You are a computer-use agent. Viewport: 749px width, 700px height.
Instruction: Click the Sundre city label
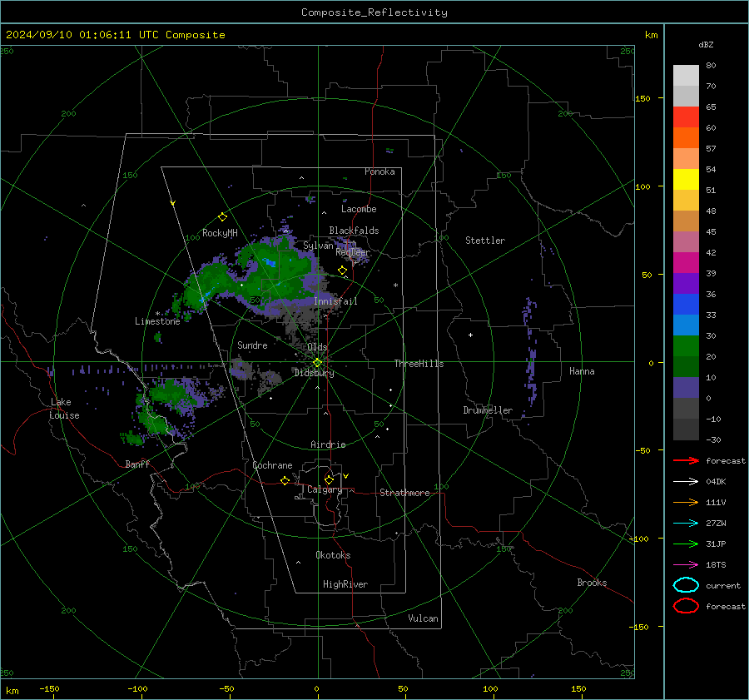tap(252, 345)
